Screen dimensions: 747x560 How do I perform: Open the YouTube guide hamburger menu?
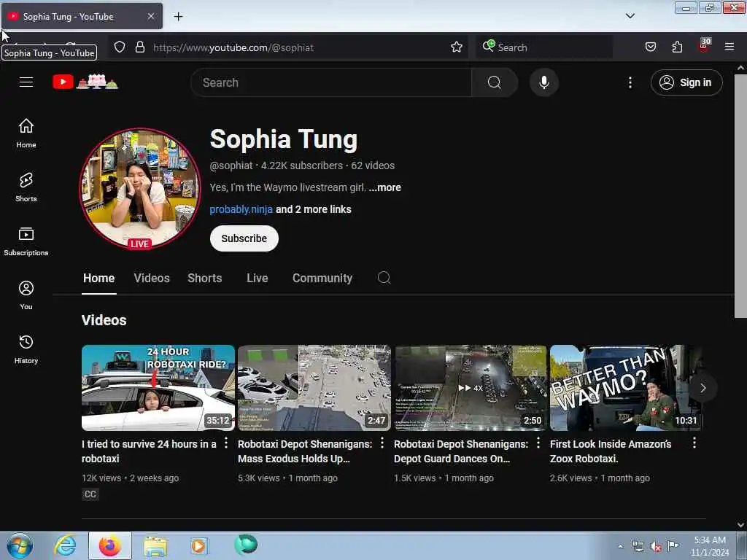point(26,82)
